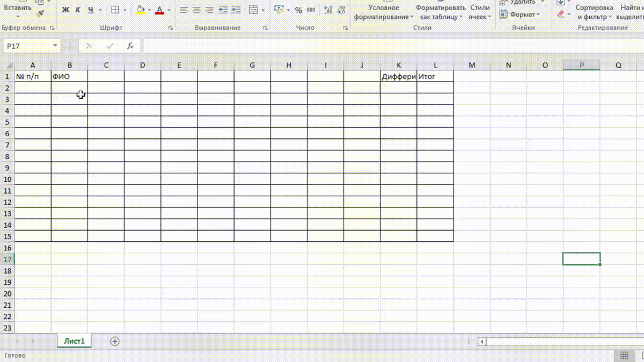Click the merge and center icon
The height and width of the screenshot is (362, 644).
254,10
